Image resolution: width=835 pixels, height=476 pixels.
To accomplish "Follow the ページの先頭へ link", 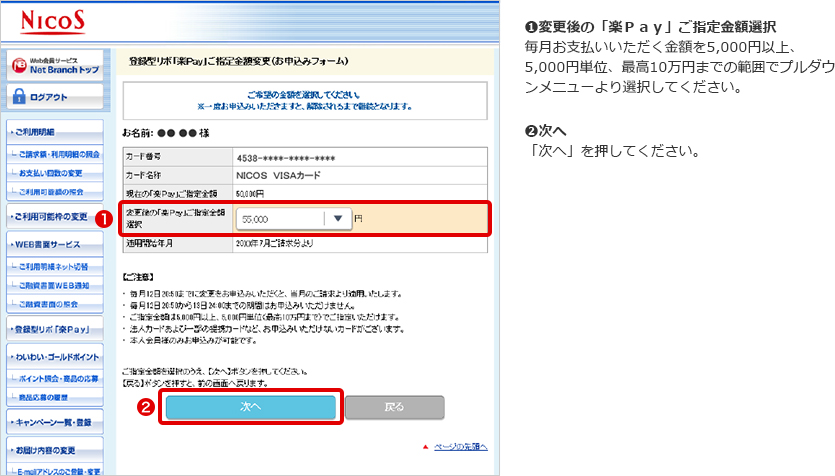I will click(460, 446).
